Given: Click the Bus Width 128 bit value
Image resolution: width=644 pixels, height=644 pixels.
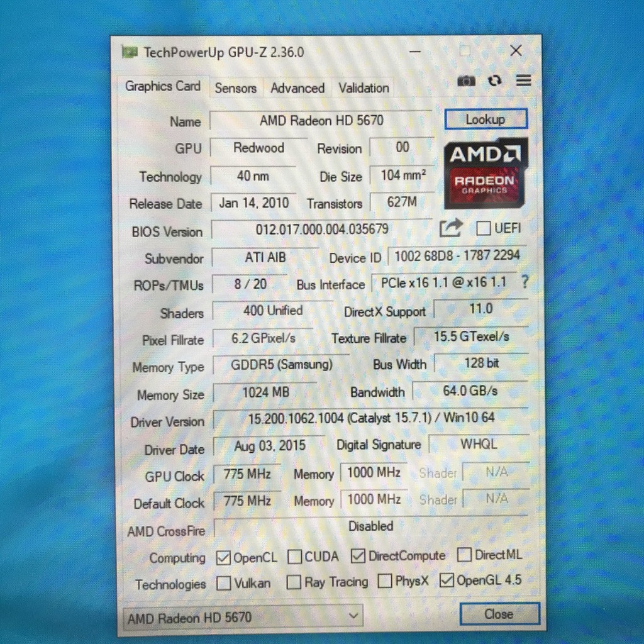Looking at the screenshot, I should (x=481, y=363).
